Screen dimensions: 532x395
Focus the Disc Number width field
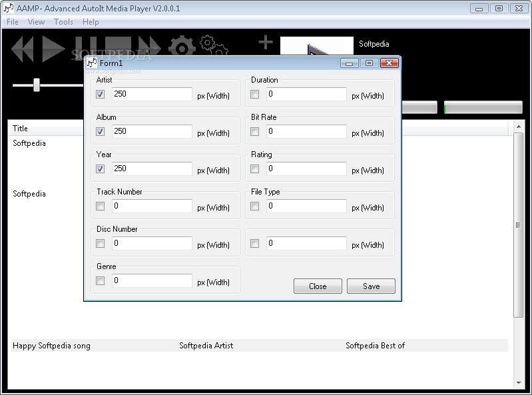(x=152, y=243)
